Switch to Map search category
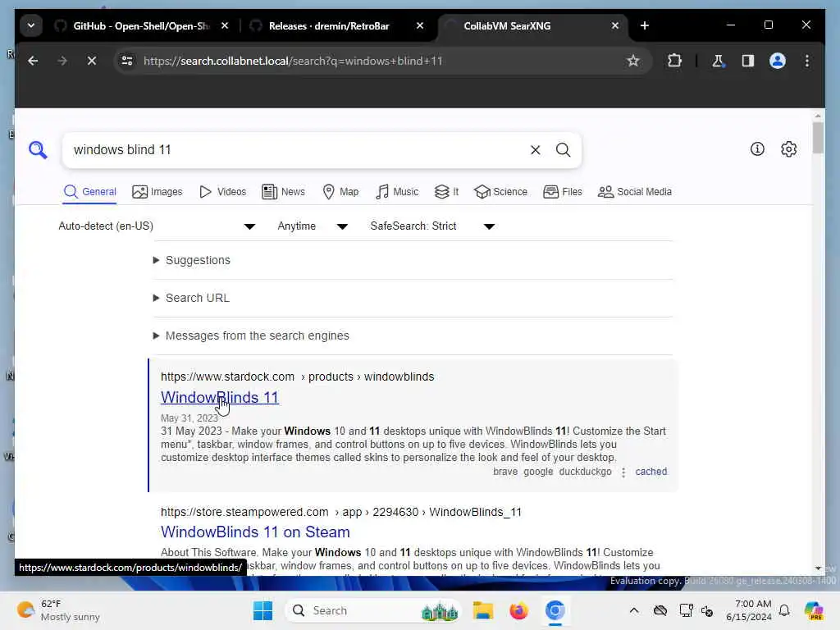 click(340, 192)
